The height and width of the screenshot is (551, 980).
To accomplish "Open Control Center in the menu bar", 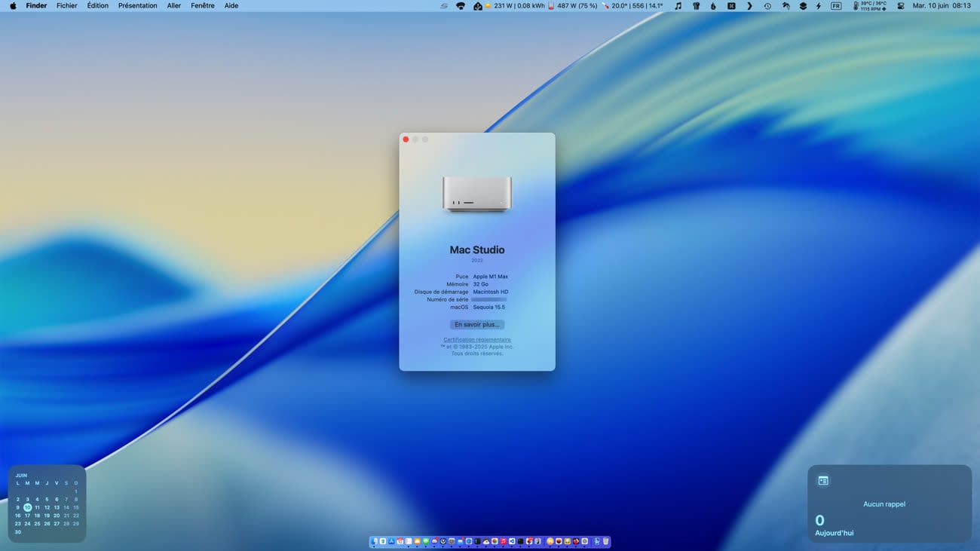I will (901, 6).
